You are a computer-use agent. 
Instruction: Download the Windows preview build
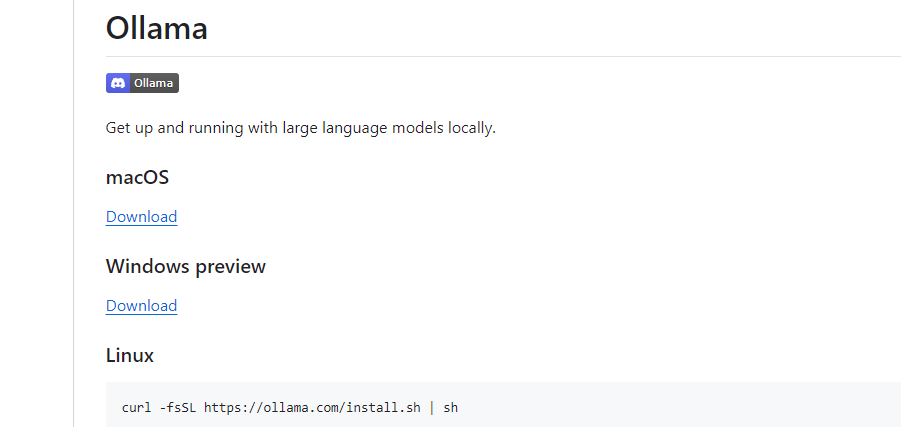[141, 306]
